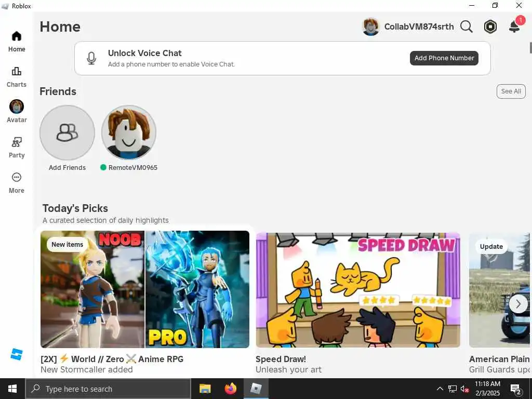The height and width of the screenshot is (399, 532).
Task: Open the World // Zero Anime RPG thumbnail
Action: (145, 289)
